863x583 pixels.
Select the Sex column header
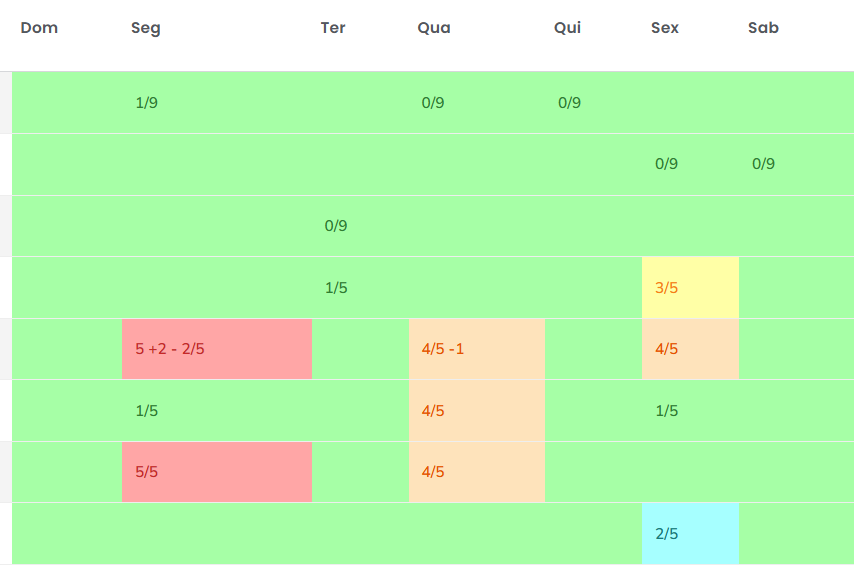[x=665, y=28]
